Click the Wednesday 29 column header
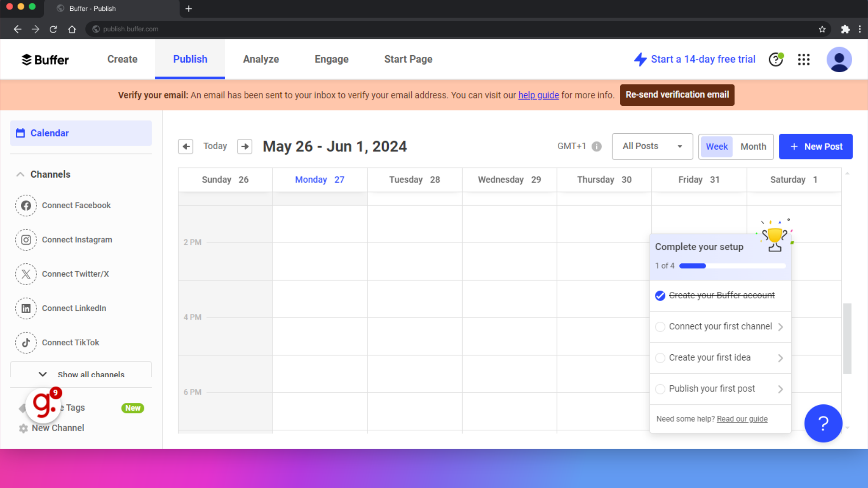 coord(509,180)
